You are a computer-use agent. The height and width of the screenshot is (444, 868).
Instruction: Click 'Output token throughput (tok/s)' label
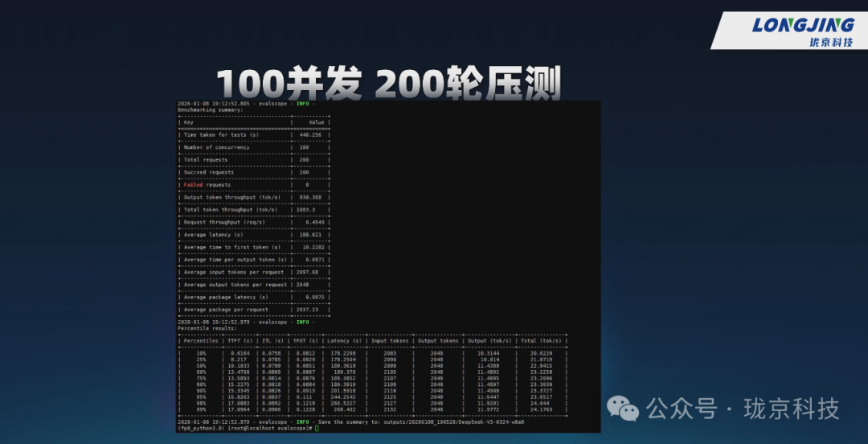coord(232,197)
